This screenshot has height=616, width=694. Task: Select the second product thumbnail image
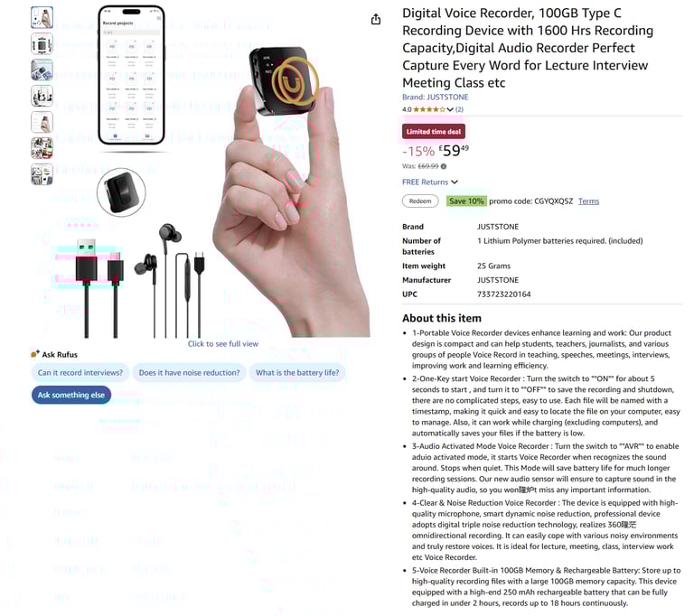coord(42,44)
